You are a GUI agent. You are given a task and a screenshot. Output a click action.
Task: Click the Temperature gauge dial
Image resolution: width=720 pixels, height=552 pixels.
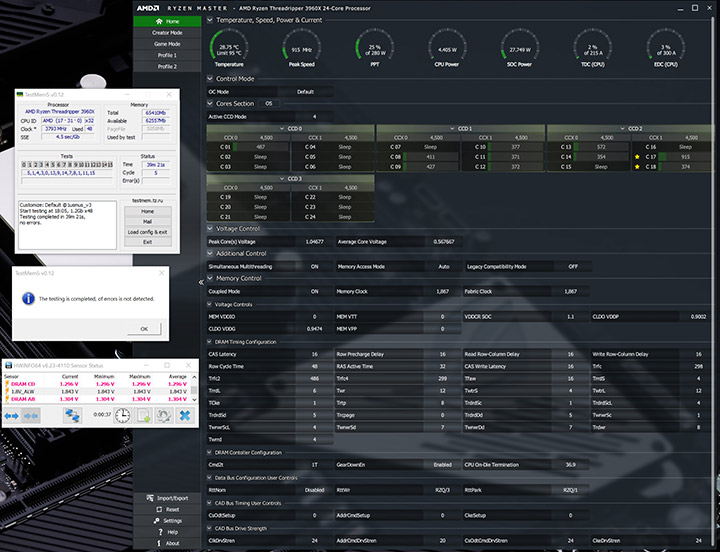click(x=229, y=47)
